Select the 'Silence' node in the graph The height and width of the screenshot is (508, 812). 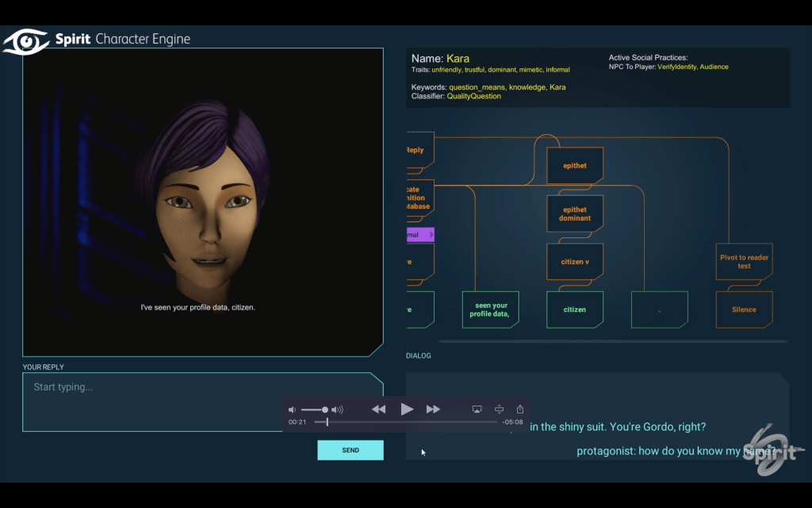coord(744,310)
